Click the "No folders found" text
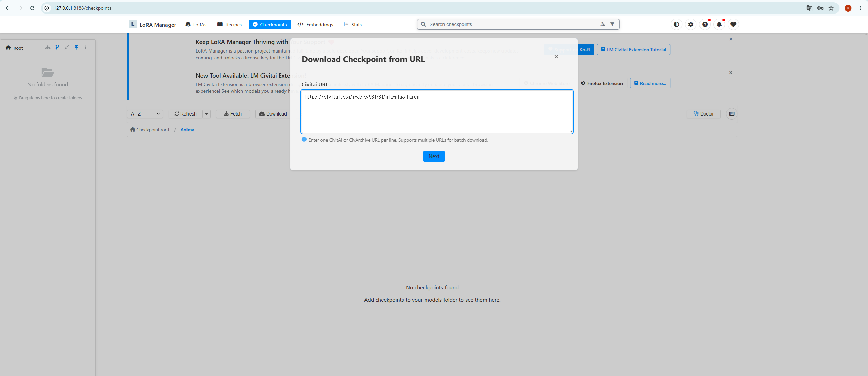Viewport: 868px width, 376px height. [48, 85]
